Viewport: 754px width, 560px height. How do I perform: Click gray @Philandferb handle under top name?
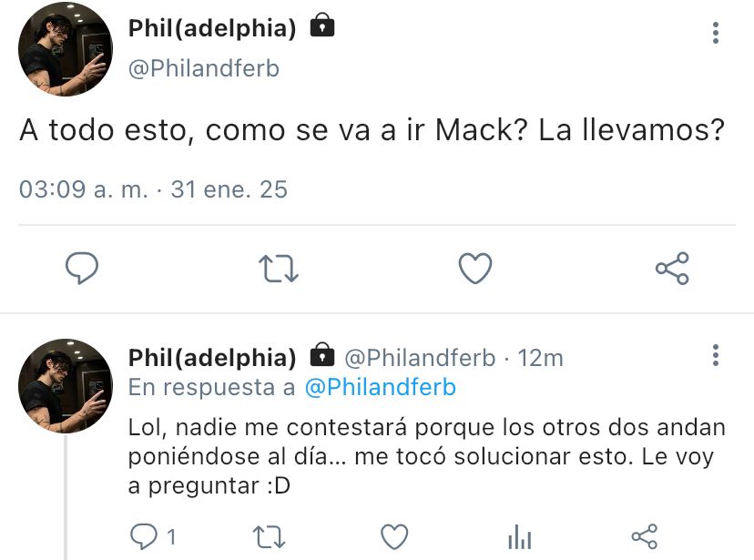pos(204,68)
